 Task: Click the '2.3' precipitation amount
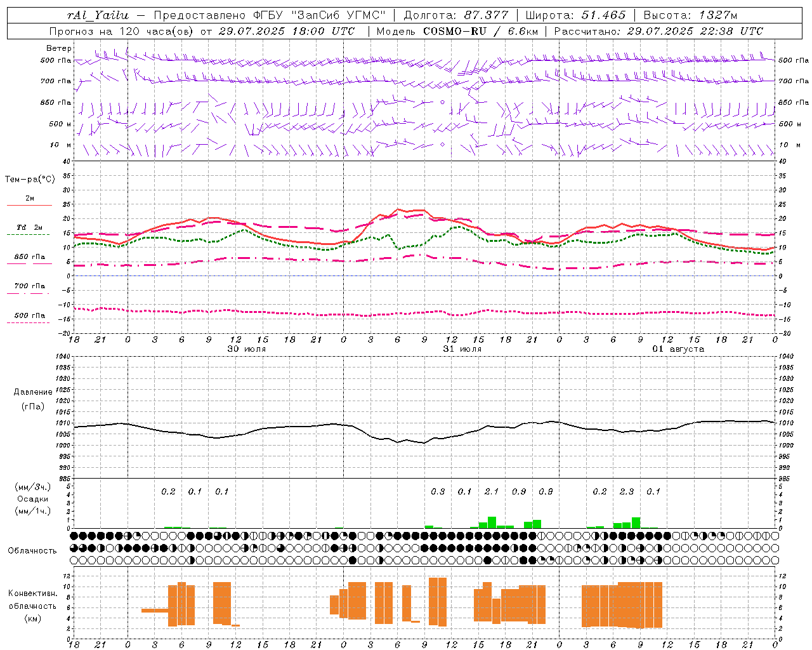point(627,492)
